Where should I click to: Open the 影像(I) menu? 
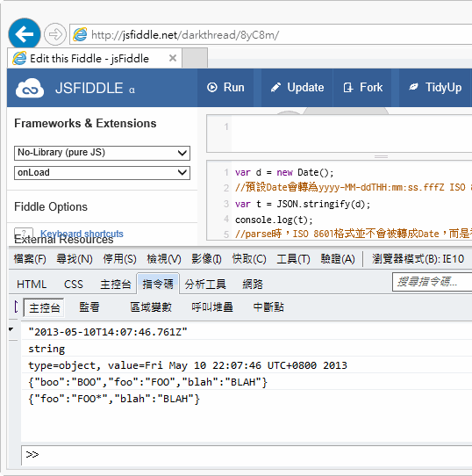(x=206, y=259)
